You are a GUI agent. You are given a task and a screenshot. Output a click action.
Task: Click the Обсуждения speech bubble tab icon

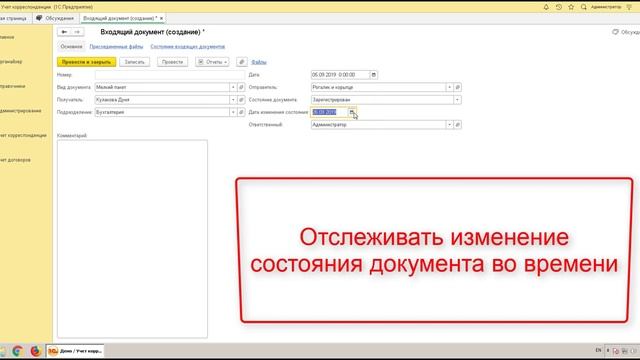pyautogui.click(x=39, y=18)
